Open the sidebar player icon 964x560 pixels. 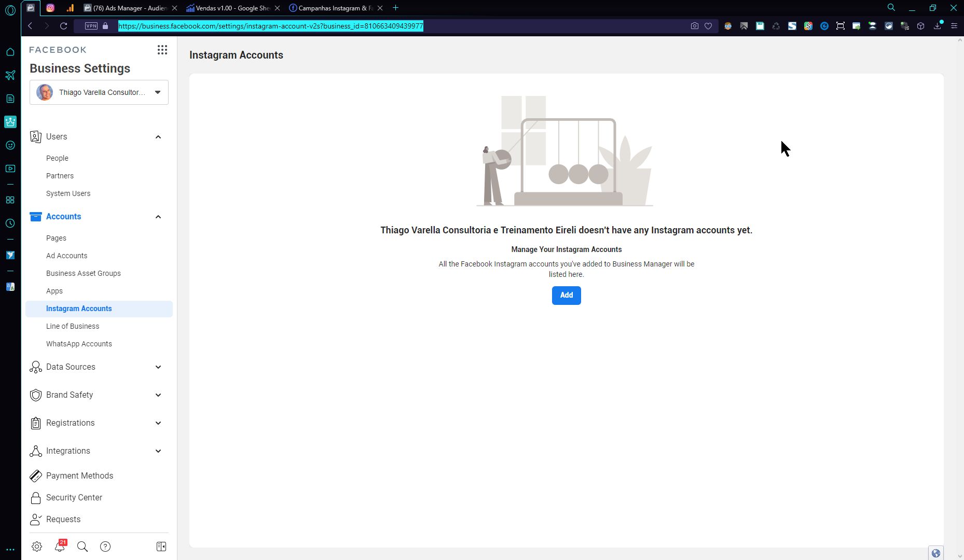tap(10, 169)
